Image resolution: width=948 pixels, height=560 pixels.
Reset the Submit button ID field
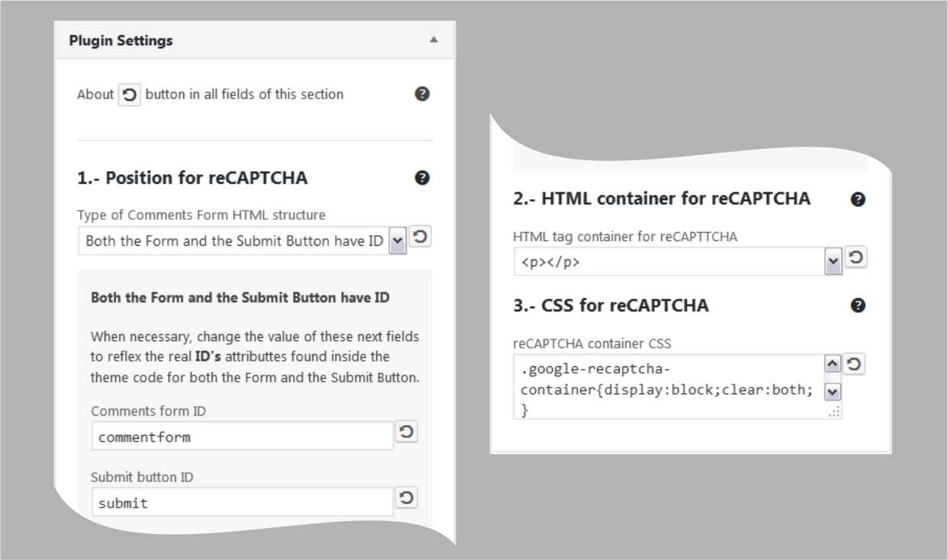pyautogui.click(x=407, y=498)
